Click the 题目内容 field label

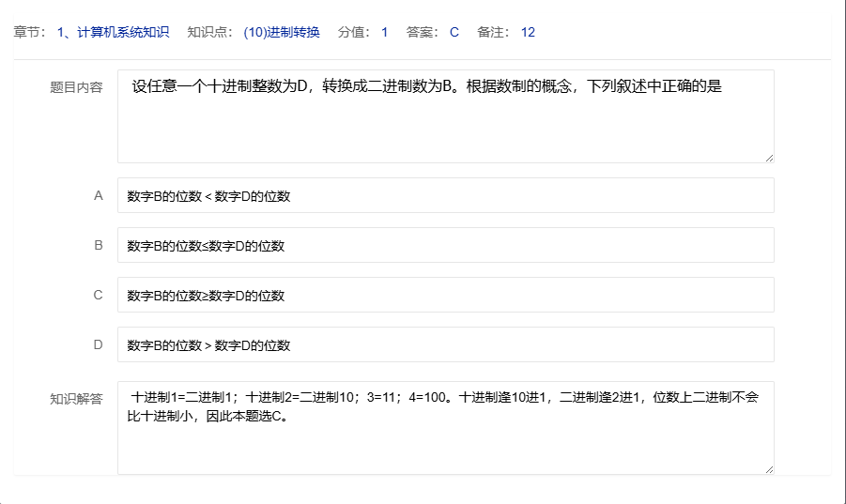pos(76,87)
